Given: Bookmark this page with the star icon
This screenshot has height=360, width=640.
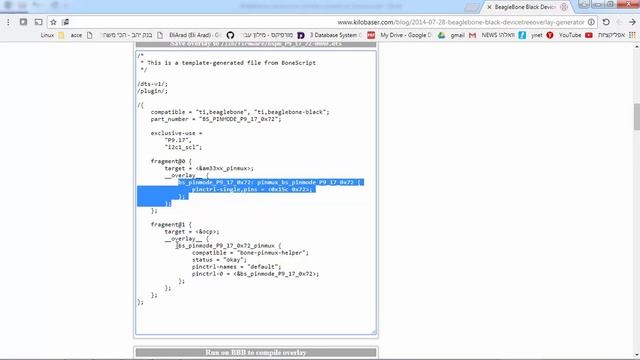Looking at the screenshot, I should click(x=53, y=22).
